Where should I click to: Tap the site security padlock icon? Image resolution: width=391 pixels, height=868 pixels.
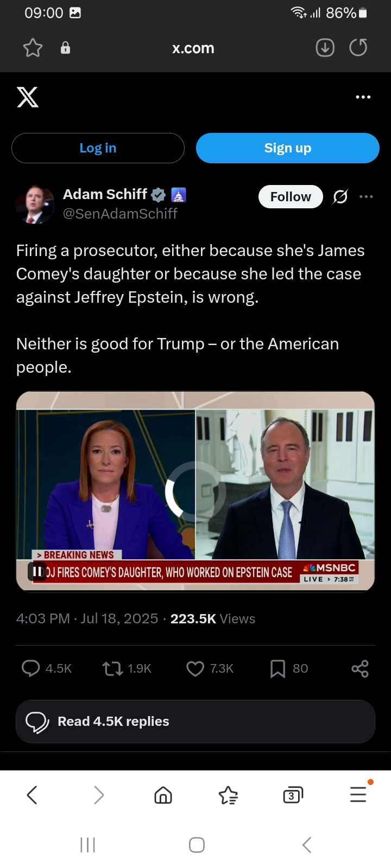(x=65, y=48)
